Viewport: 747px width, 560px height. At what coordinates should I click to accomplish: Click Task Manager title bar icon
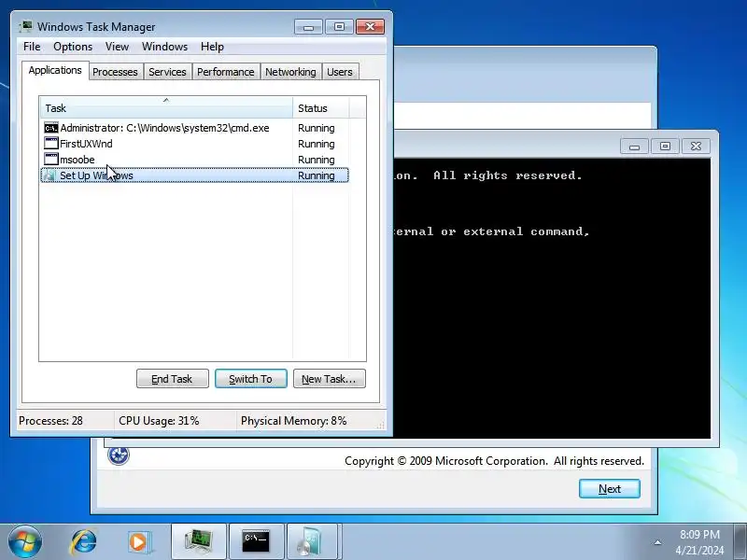26,27
